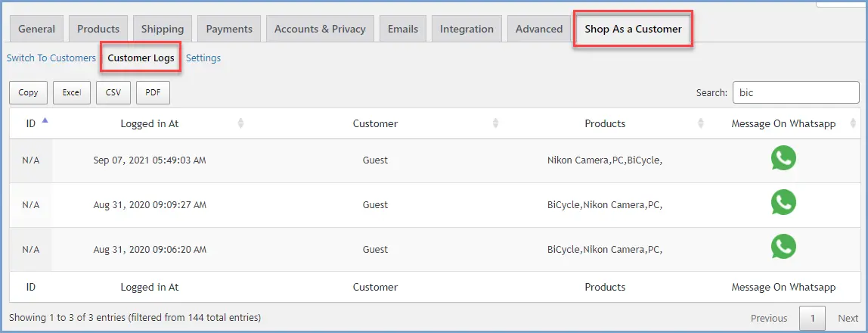Screen dimensions: 868x333
Task: Open Accounts & Privacy tab
Action: coord(320,29)
